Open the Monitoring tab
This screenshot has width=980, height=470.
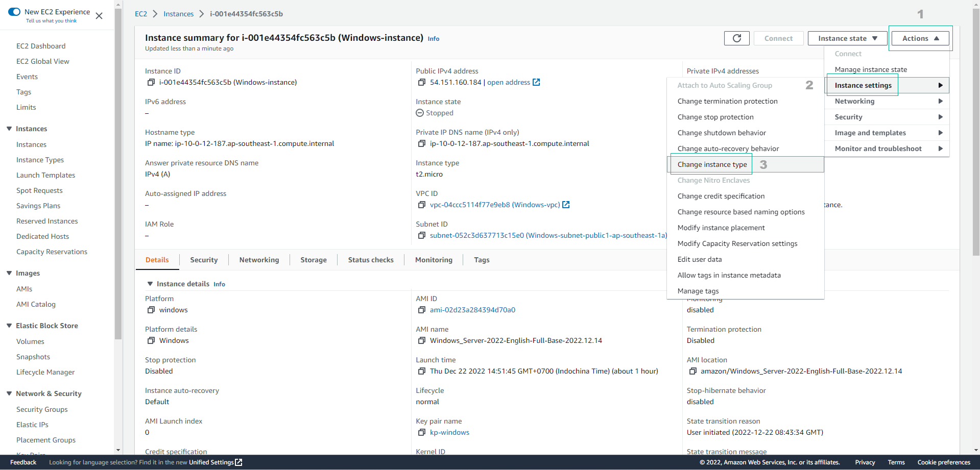[x=434, y=260]
